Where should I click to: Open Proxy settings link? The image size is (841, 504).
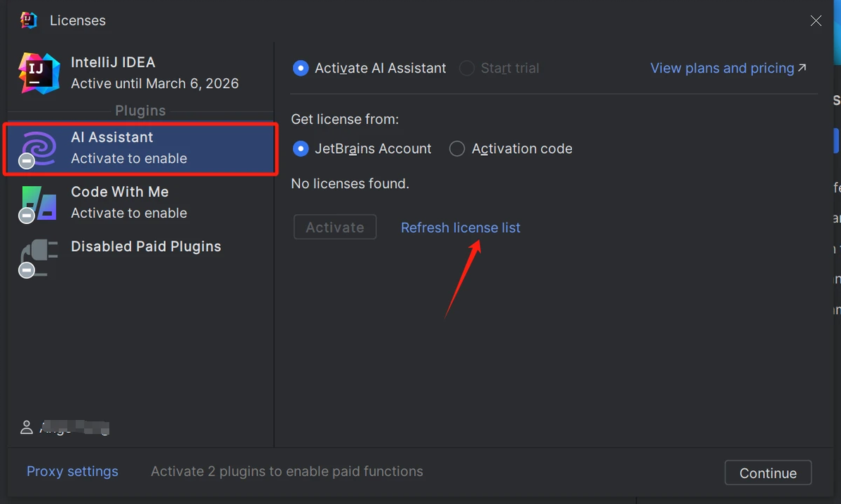73,472
